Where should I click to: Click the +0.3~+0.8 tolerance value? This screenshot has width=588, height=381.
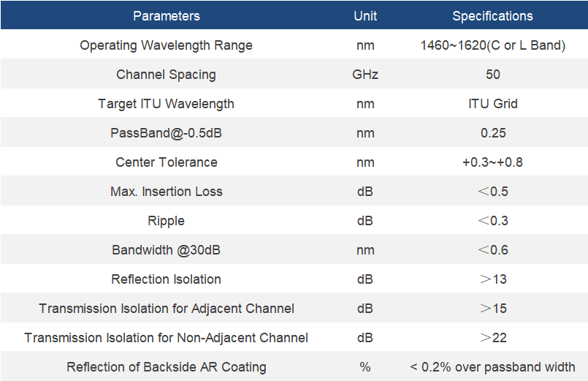pyautogui.click(x=492, y=162)
